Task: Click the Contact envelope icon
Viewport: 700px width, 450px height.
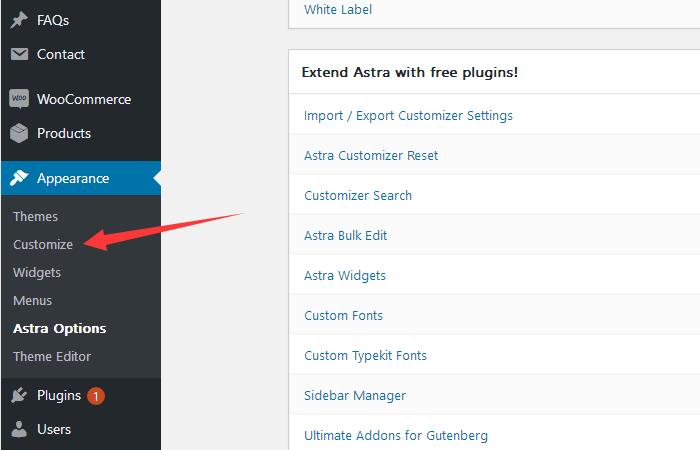Action: (x=19, y=55)
